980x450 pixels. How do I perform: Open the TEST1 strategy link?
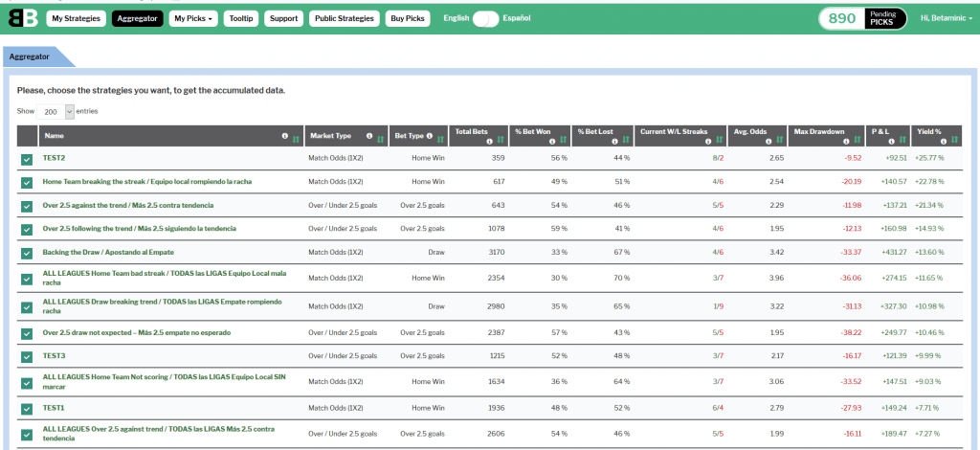coord(54,408)
